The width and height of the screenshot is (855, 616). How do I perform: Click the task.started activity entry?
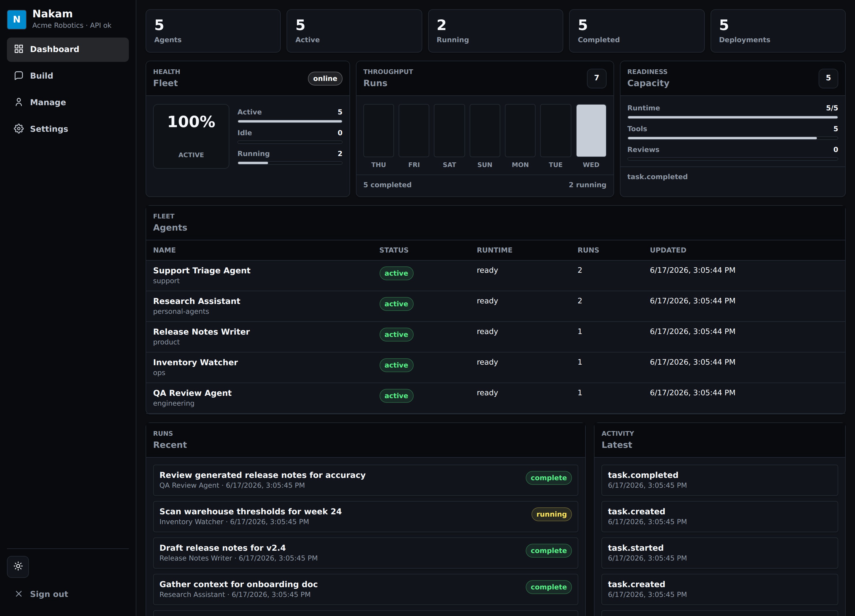coord(719,553)
